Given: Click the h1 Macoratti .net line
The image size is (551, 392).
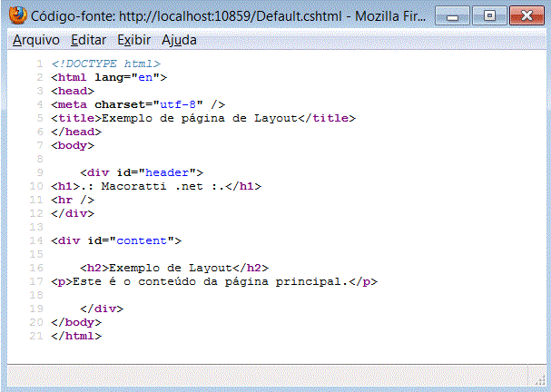Looking at the screenshot, I should 156,187.
